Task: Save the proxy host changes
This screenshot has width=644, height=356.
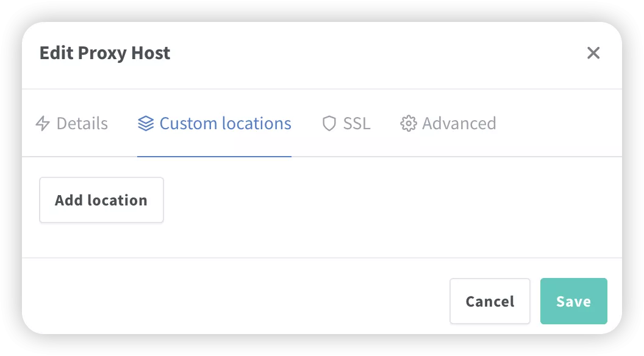Action: pos(573,301)
